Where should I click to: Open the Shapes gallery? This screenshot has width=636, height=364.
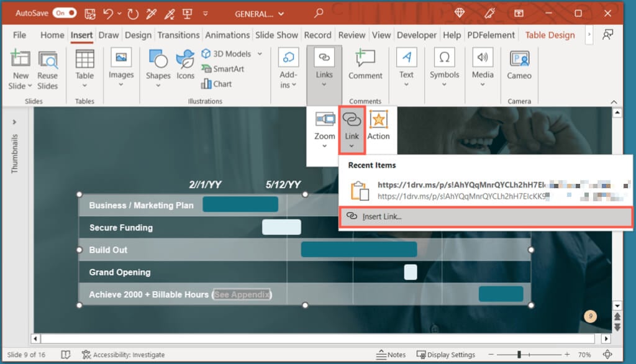[158, 68]
